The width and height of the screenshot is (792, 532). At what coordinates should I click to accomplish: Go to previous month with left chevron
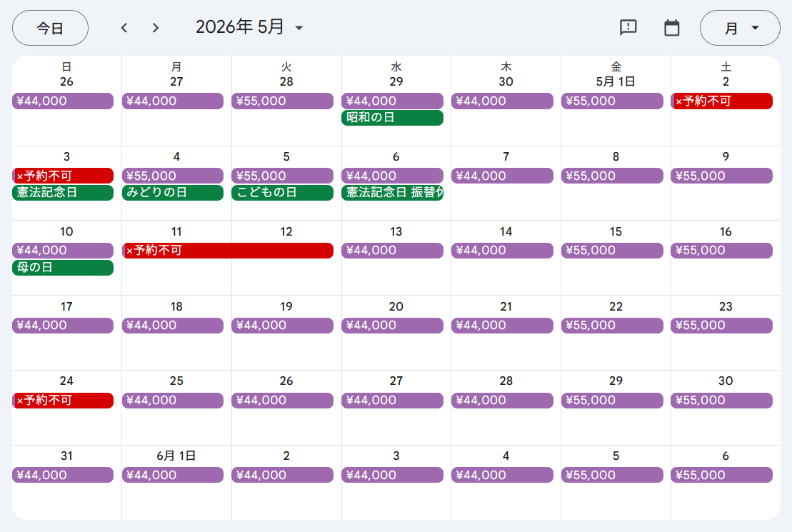pos(124,28)
